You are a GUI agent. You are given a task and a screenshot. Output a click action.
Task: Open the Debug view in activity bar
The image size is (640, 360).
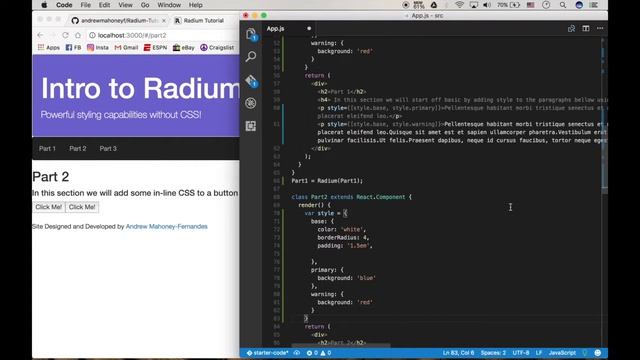251,103
